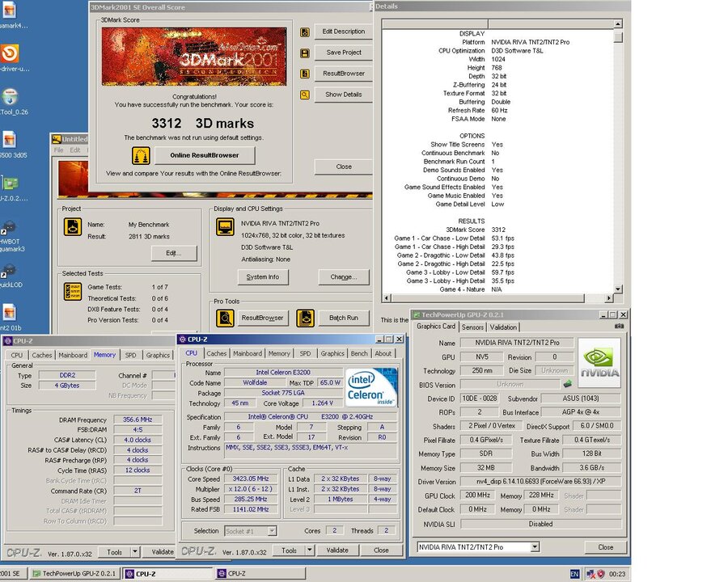Screen dimensions: 728x582
Task: Click the Online ResultBrowser yellow icon
Action: click(141, 155)
